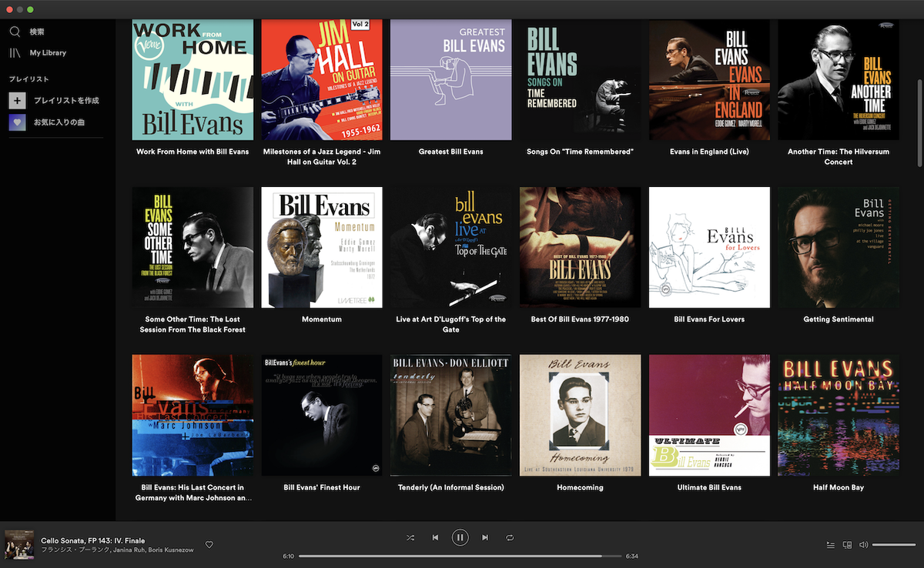Pause the current song
Image resolution: width=924 pixels, height=568 pixels.
(460, 537)
